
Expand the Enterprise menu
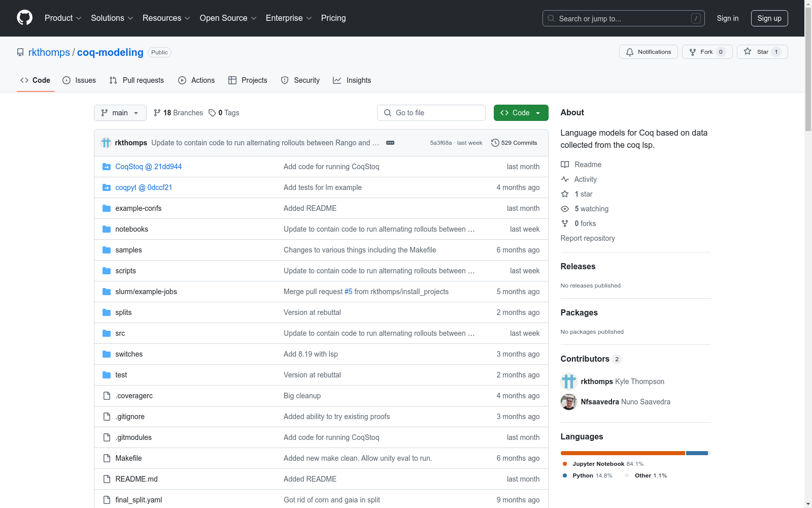click(x=289, y=18)
